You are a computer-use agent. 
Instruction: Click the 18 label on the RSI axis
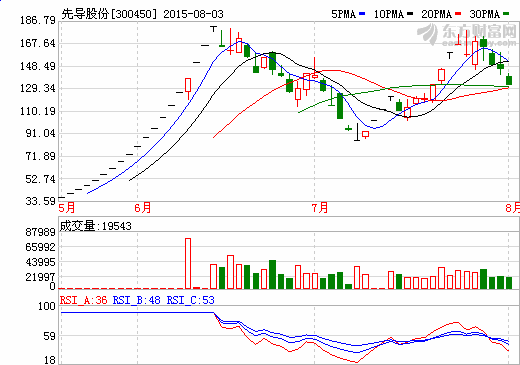point(49,360)
